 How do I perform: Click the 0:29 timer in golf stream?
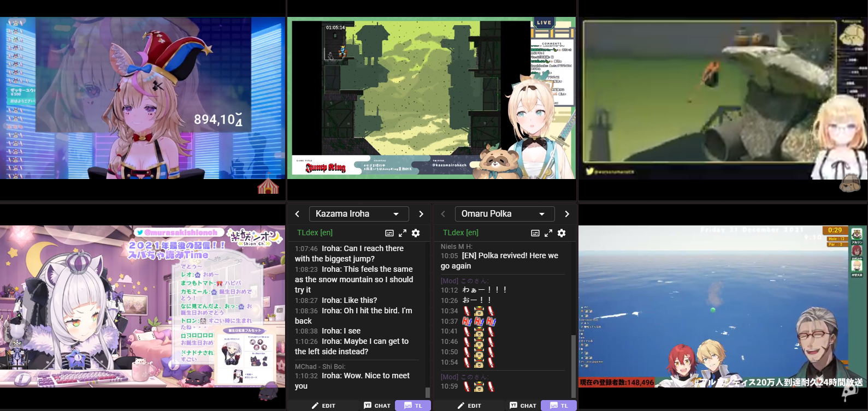point(835,230)
